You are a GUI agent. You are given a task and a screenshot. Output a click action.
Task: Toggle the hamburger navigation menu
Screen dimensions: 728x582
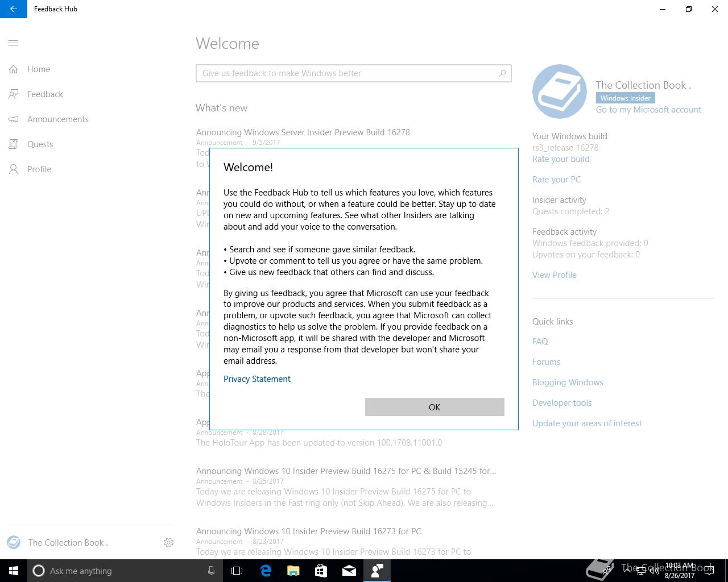coord(14,43)
